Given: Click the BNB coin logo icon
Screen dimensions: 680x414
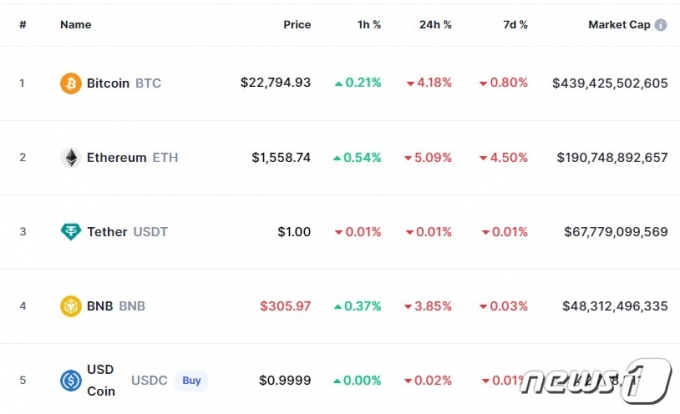Looking at the screenshot, I should click(x=71, y=306).
